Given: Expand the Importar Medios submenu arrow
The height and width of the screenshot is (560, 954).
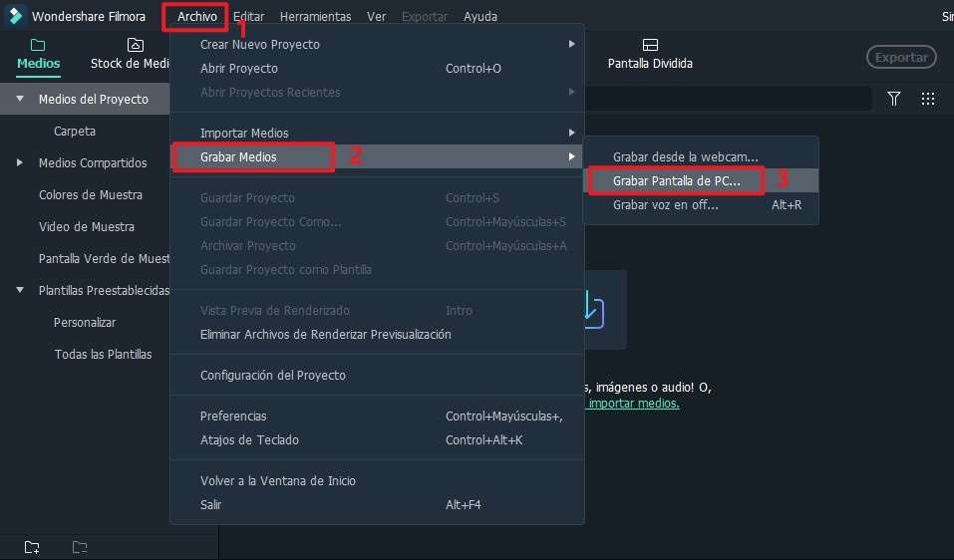Looking at the screenshot, I should [571, 133].
